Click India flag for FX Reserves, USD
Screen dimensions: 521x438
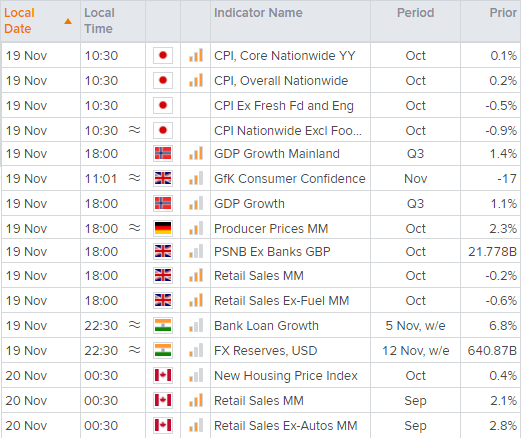163,350
